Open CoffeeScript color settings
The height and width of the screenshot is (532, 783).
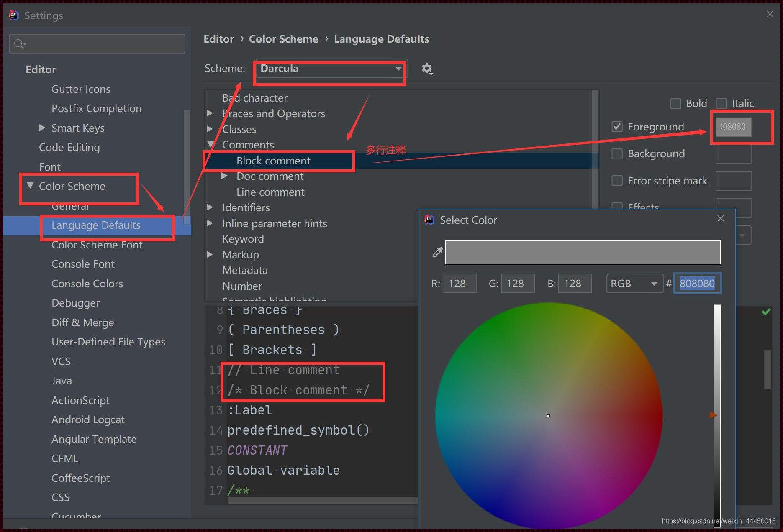(x=80, y=478)
